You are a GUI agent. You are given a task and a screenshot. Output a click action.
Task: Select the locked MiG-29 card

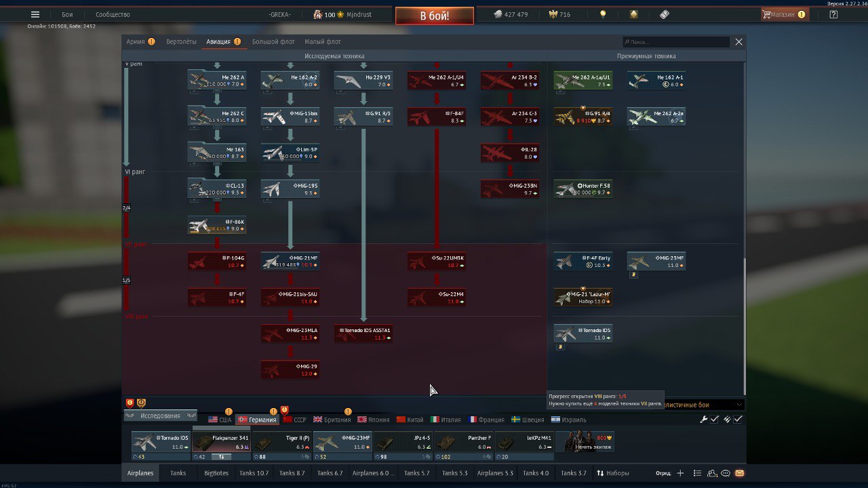point(290,369)
